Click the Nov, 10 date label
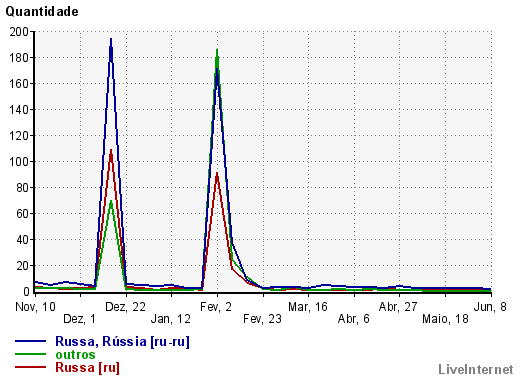This screenshot has height=379, width=520. click(x=35, y=307)
